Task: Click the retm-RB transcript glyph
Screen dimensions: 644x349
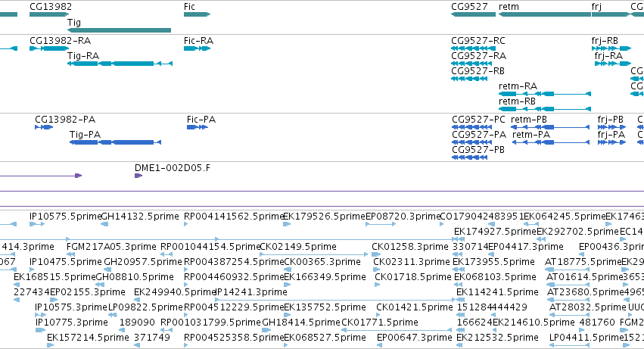Action: click(545, 109)
